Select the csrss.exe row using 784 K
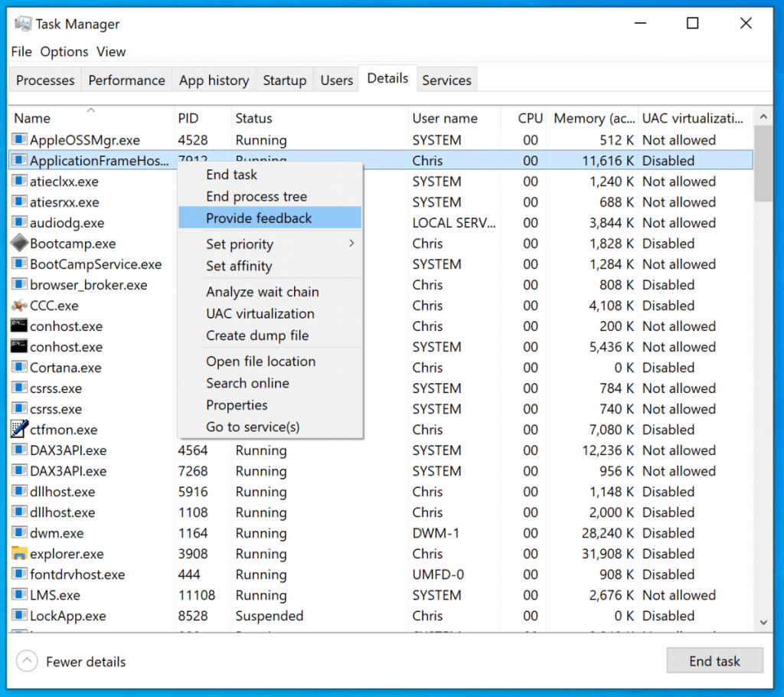The height and width of the screenshot is (697, 784). pyautogui.click(x=381, y=388)
